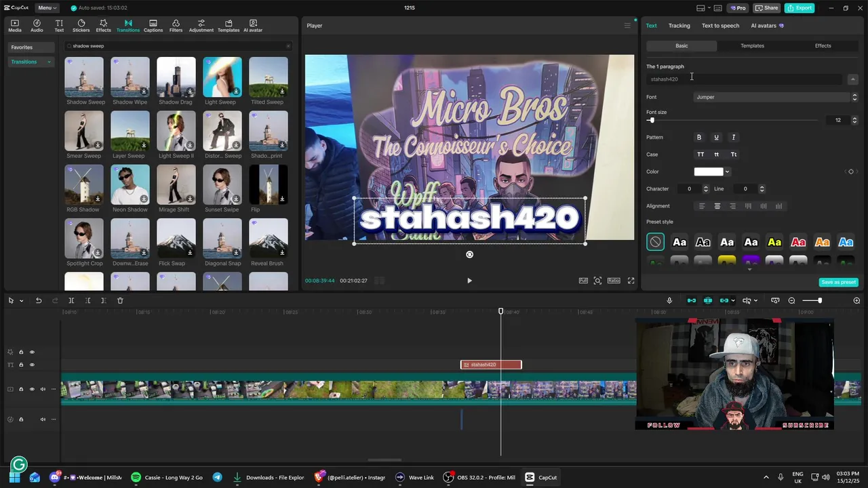Open player fullscreen view
This screenshot has height=488, width=868.
631,281
